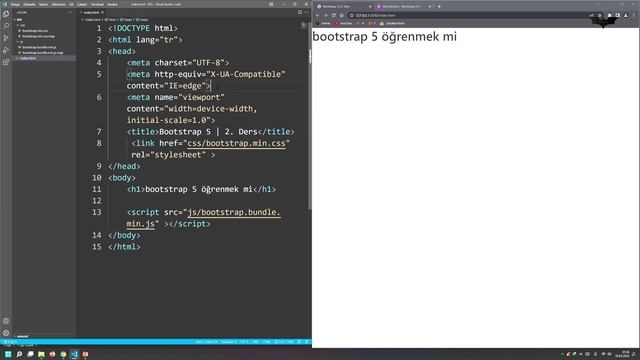This screenshot has height=360, width=640.
Task: Open the Source Control view in VS Code
Action: click(6, 38)
